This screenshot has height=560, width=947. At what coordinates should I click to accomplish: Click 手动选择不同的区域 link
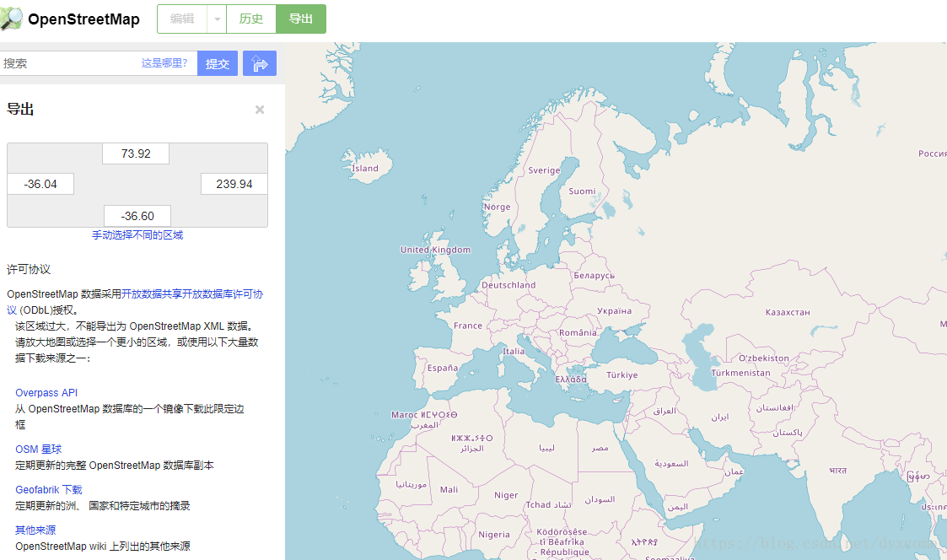coord(137,235)
